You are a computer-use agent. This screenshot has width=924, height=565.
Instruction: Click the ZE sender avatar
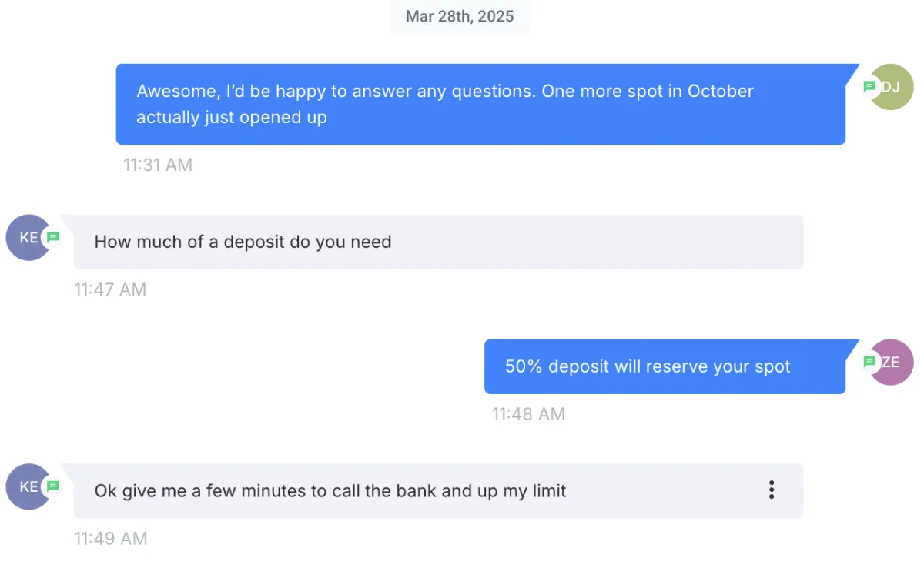tap(893, 362)
